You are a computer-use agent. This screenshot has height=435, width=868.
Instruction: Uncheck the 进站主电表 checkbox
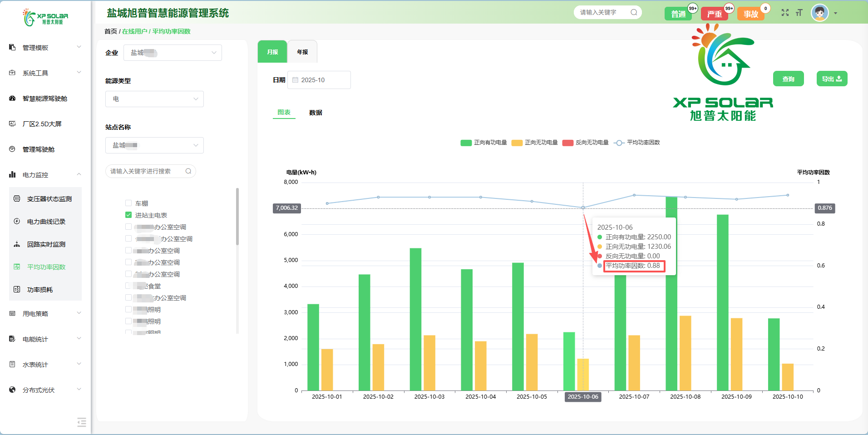pyautogui.click(x=128, y=215)
